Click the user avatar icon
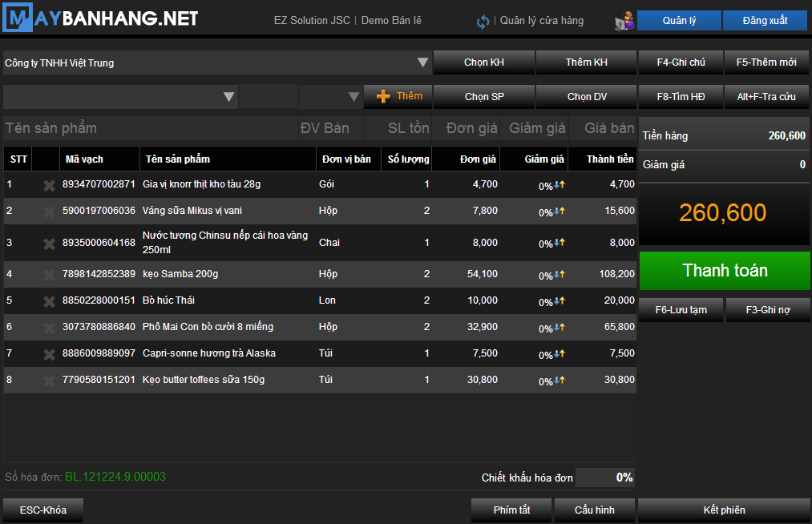The image size is (812, 524). pos(624,22)
